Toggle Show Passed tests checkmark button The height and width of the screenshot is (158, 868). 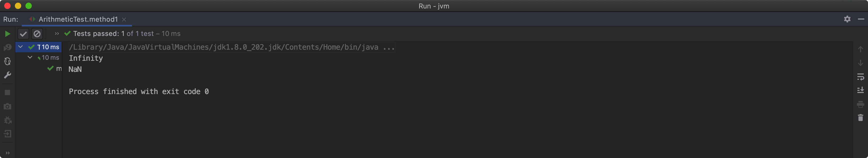23,34
